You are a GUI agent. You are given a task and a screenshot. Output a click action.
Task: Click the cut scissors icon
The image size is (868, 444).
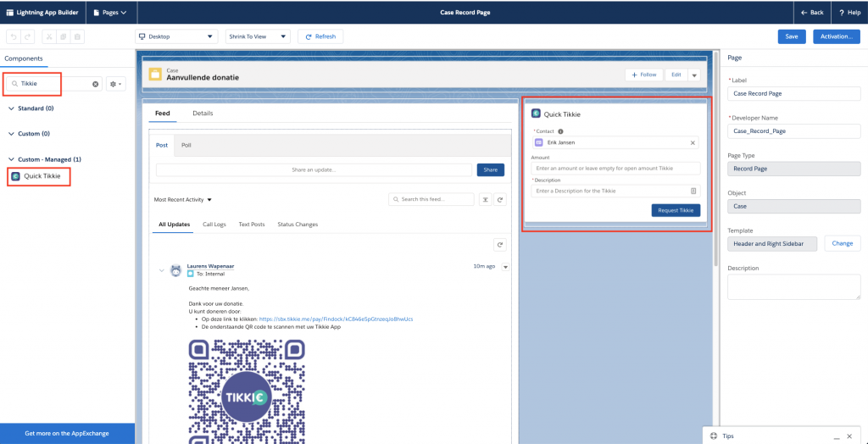[x=48, y=36]
